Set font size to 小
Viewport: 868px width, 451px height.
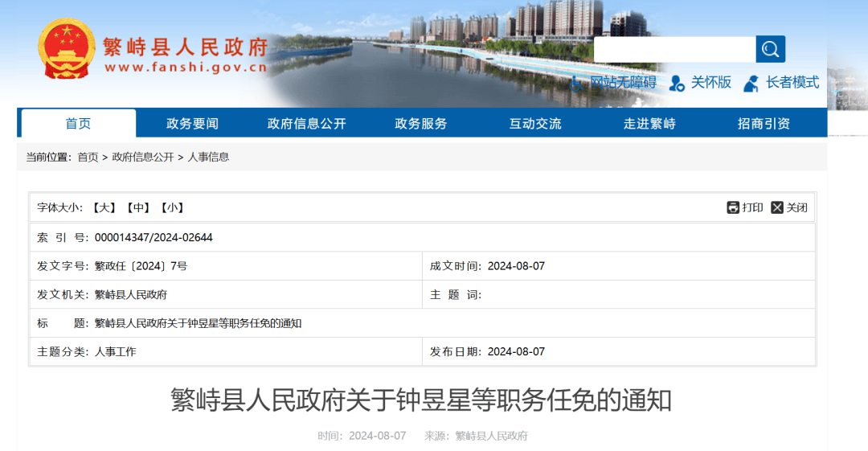(172, 207)
